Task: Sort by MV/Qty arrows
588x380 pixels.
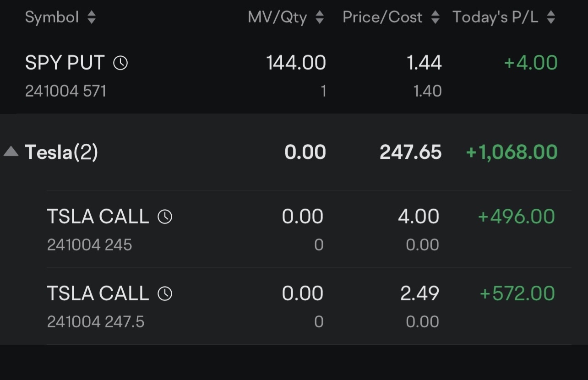Action: tap(320, 17)
